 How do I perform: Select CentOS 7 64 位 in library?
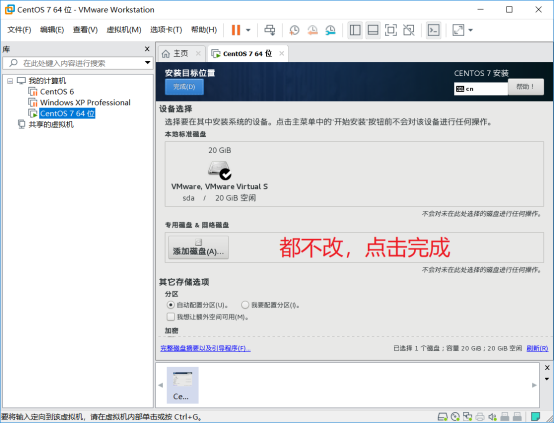click(67, 113)
